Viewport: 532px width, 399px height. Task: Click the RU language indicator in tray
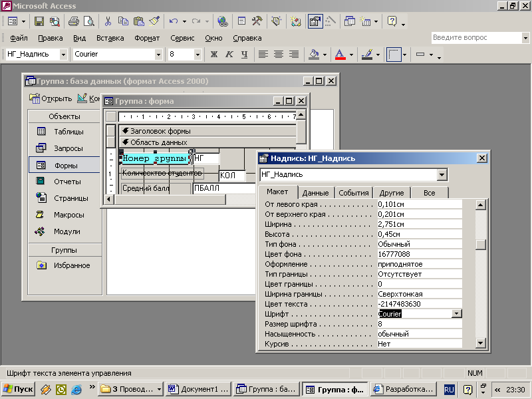coord(450,390)
